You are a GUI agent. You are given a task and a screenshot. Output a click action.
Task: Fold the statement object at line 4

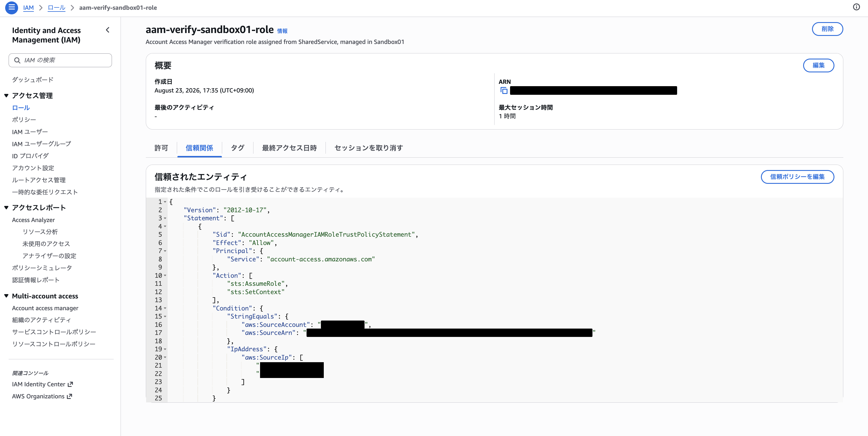[x=165, y=227]
